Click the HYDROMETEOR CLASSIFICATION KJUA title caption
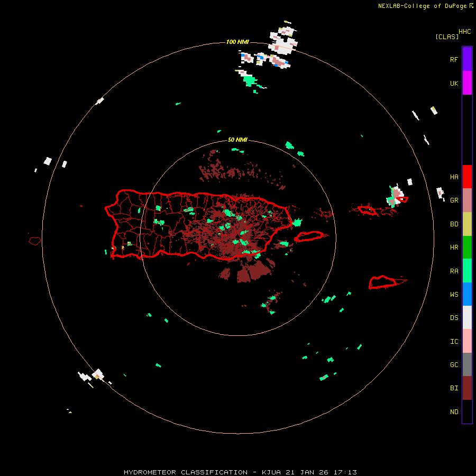The width and height of the screenshot is (476, 476). pos(240,472)
